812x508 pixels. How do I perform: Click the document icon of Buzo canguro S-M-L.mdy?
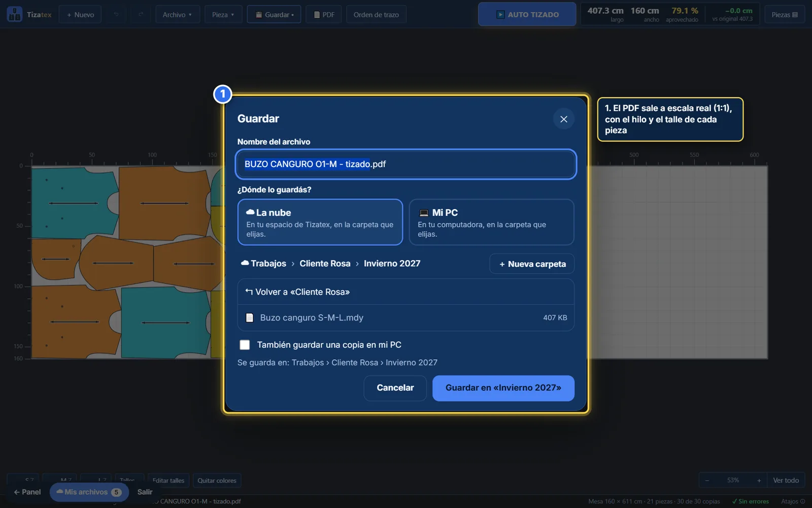point(249,317)
